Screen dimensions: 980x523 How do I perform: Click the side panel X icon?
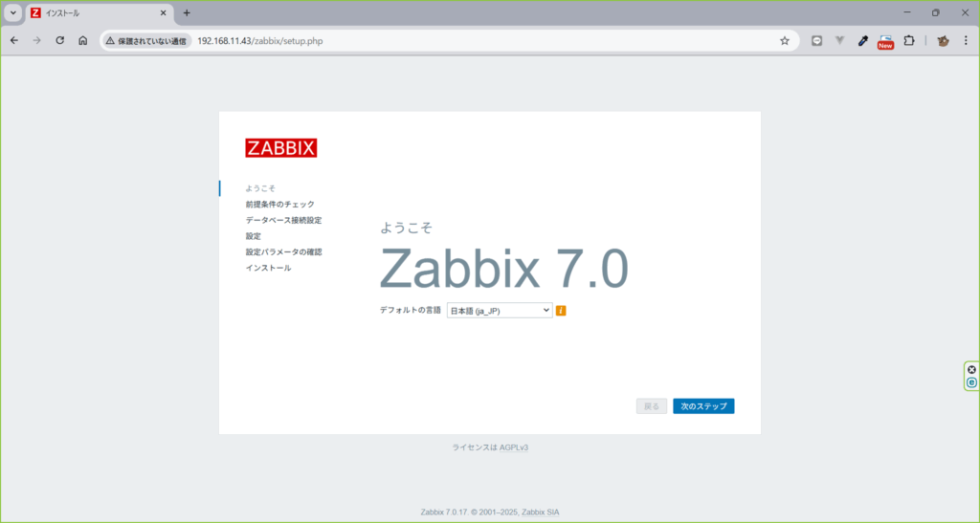tap(972, 369)
